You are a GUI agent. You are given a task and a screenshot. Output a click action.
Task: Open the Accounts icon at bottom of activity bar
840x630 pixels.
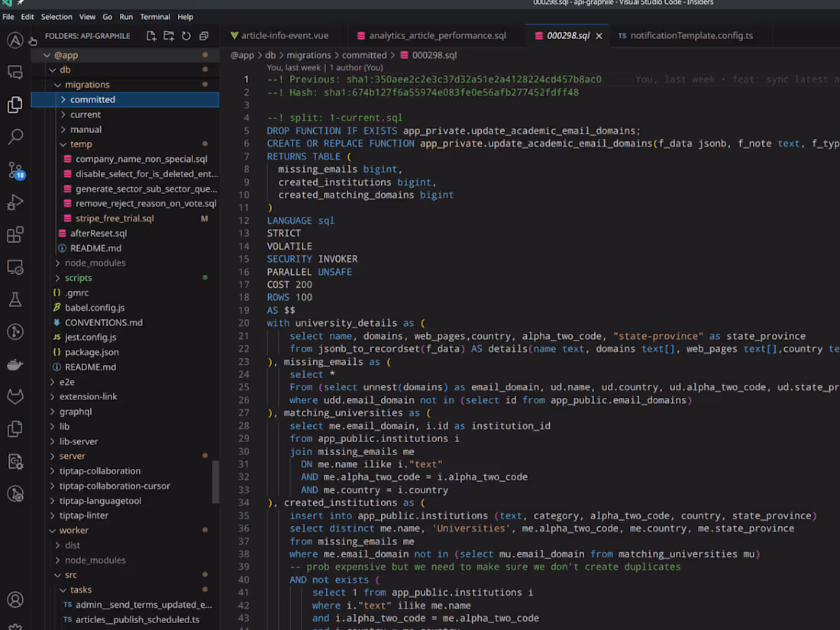pyautogui.click(x=15, y=599)
